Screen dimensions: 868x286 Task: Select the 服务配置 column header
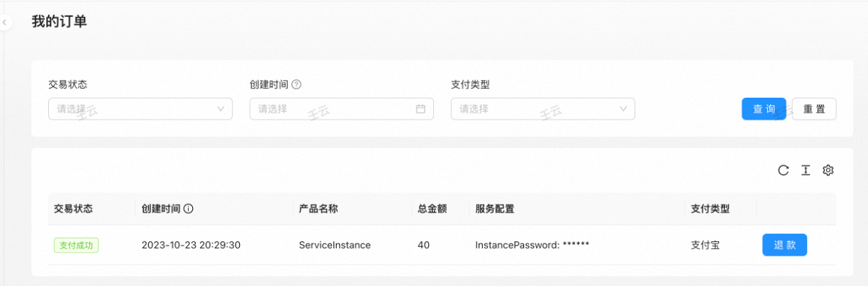tap(494, 209)
